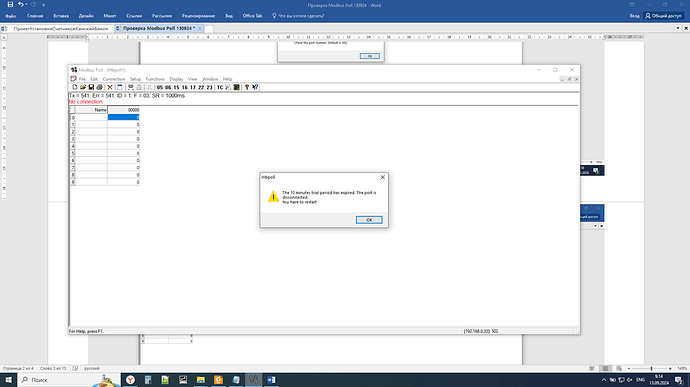Click the function 16 toolbar button
This screenshot has width=690, height=387.
tap(184, 88)
